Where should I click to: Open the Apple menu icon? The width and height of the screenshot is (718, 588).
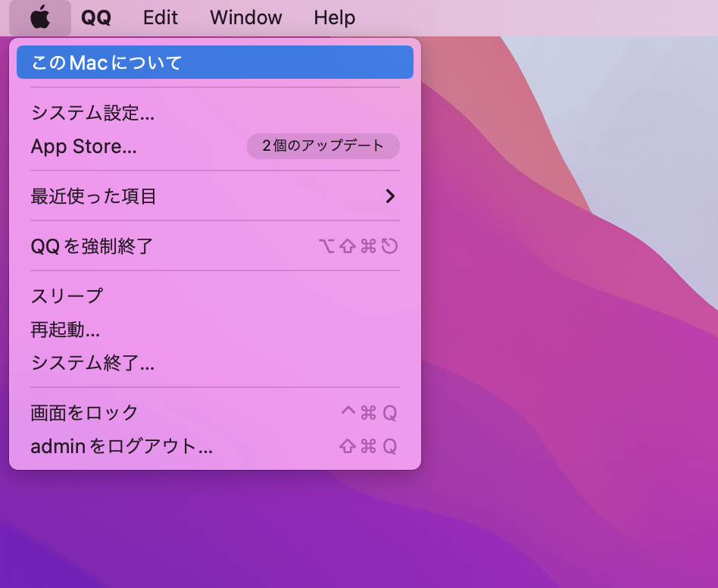39,17
